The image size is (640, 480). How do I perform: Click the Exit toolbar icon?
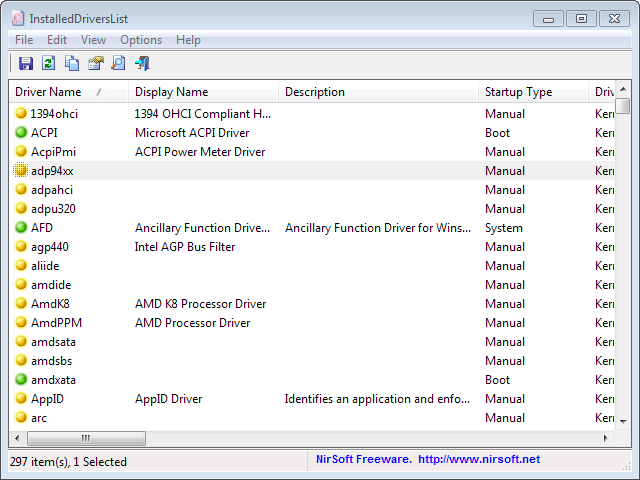(142, 63)
